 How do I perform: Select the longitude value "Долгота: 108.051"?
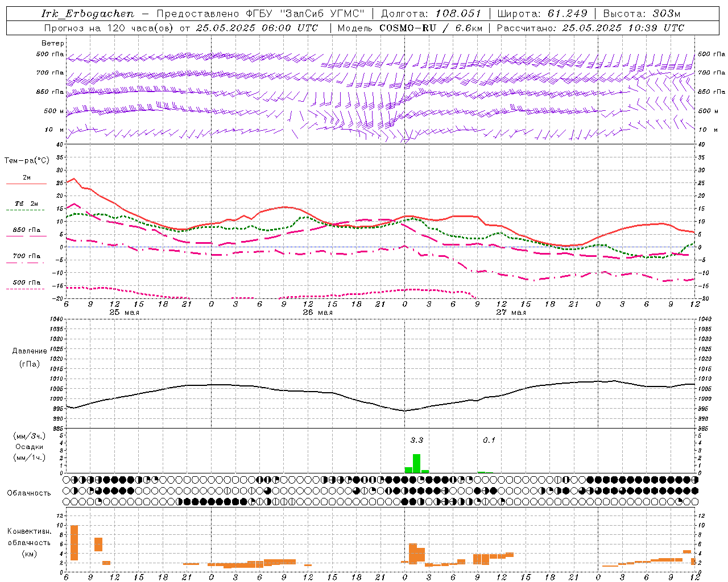click(x=431, y=14)
